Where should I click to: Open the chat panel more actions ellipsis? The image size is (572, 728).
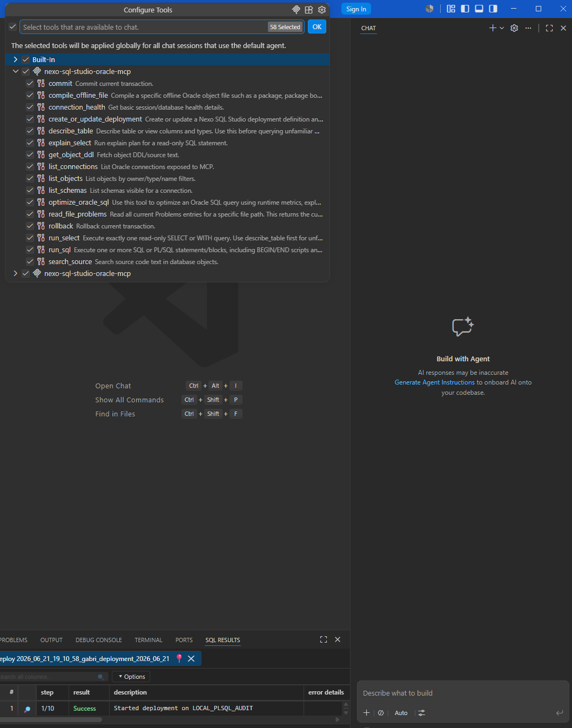pyautogui.click(x=528, y=28)
